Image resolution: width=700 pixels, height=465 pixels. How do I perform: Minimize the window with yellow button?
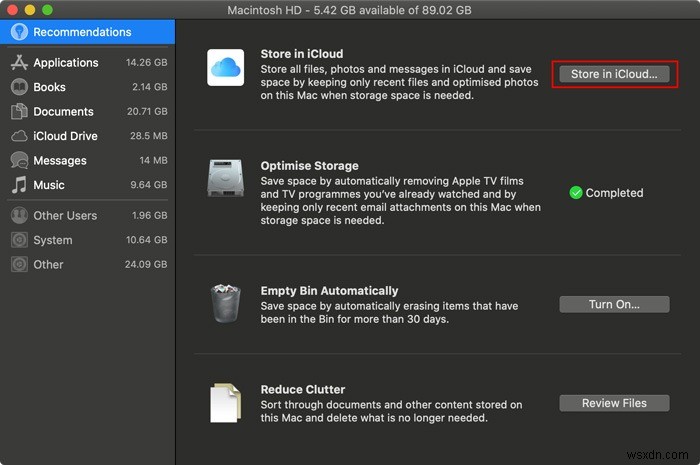(x=30, y=10)
